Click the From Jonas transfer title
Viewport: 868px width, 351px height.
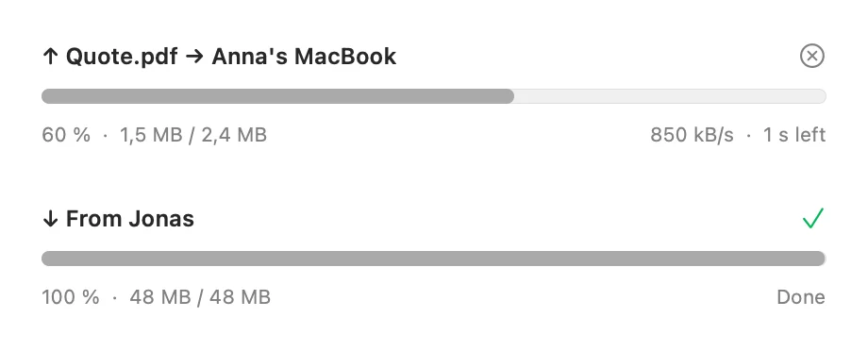pyautogui.click(x=130, y=219)
